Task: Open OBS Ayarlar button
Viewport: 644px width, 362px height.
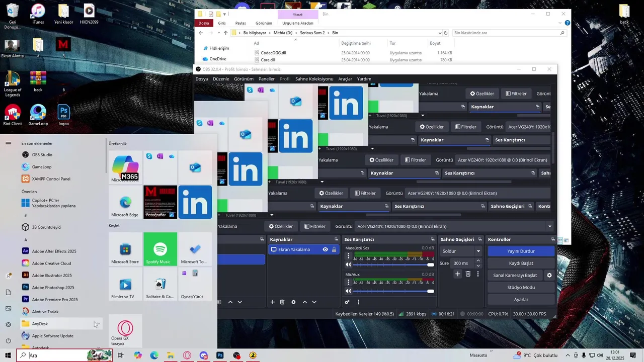Action: click(x=521, y=300)
